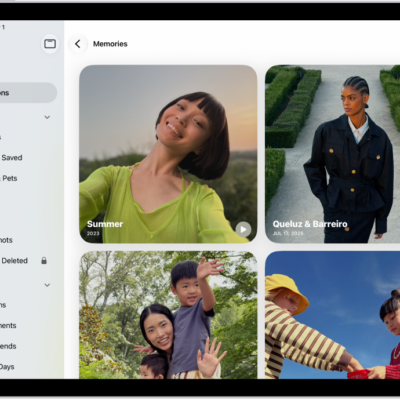The width and height of the screenshot is (400, 400).
Task: Select the highlighted sidebar item ending in 'ons'
Action: [x=28, y=93]
